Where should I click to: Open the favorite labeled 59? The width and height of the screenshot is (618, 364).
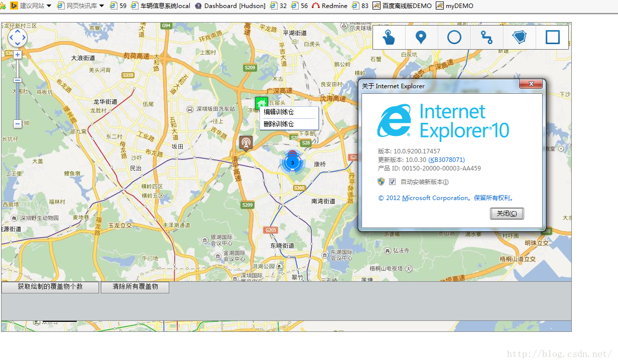click(x=118, y=6)
